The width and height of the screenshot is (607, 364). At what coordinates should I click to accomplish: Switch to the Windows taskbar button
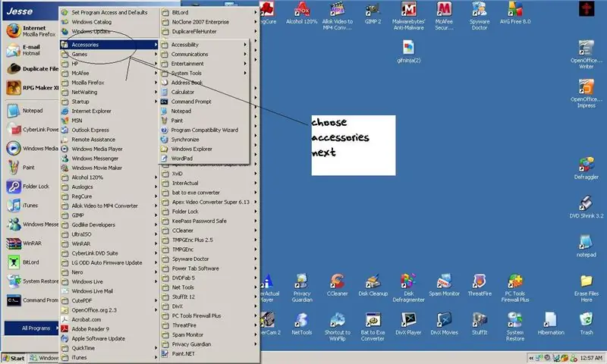pos(43,358)
